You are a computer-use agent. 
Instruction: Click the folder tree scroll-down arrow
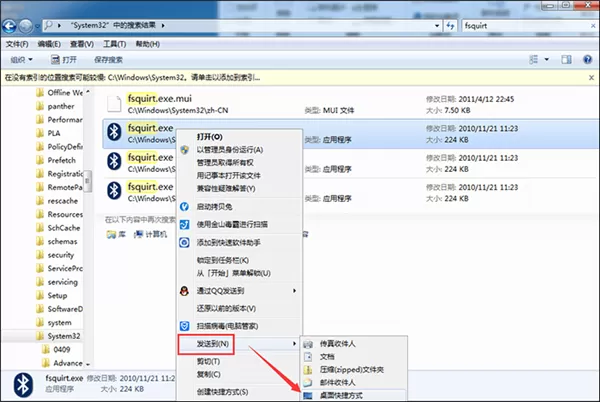coord(88,364)
